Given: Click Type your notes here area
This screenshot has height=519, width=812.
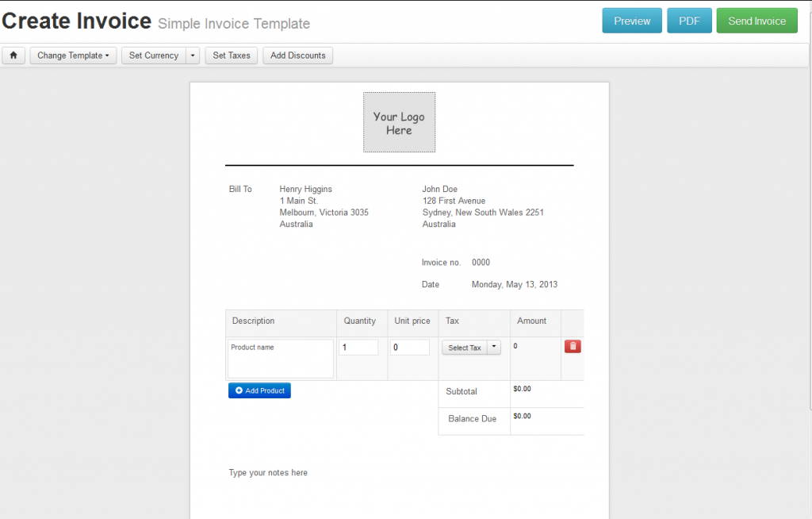Looking at the screenshot, I should pos(268,472).
